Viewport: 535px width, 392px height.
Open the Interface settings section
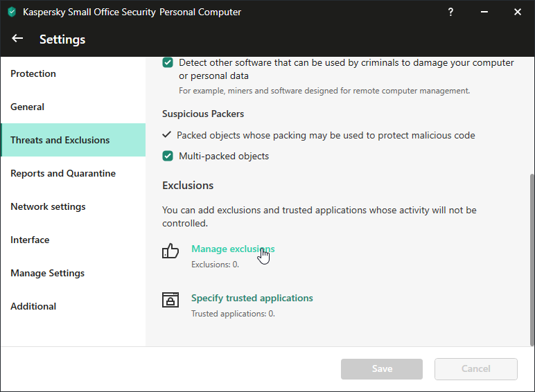tap(73, 240)
